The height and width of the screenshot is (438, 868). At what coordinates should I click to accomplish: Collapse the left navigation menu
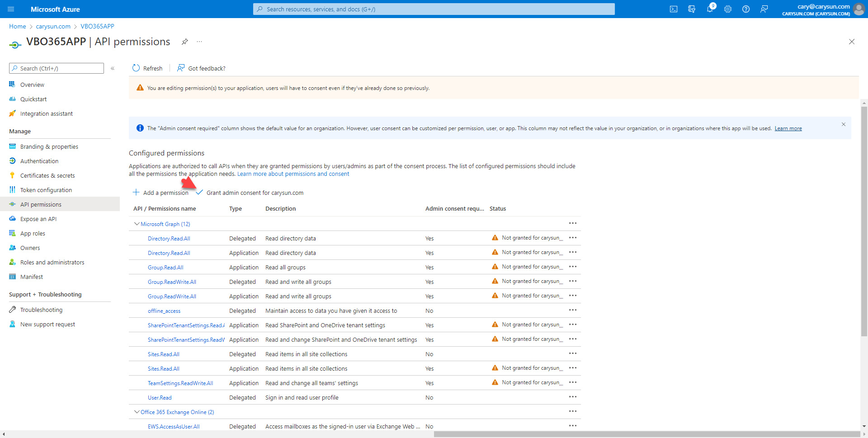tap(113, 68)
